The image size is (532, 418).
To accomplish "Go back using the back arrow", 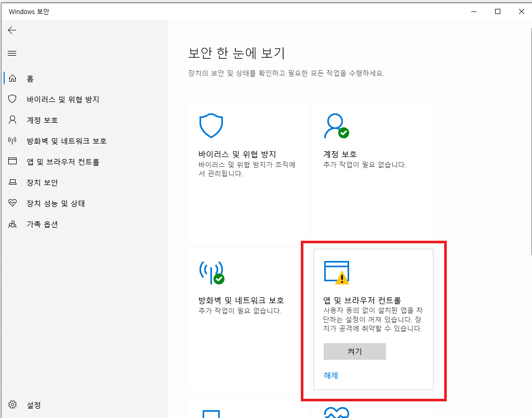I will point(12,30).
